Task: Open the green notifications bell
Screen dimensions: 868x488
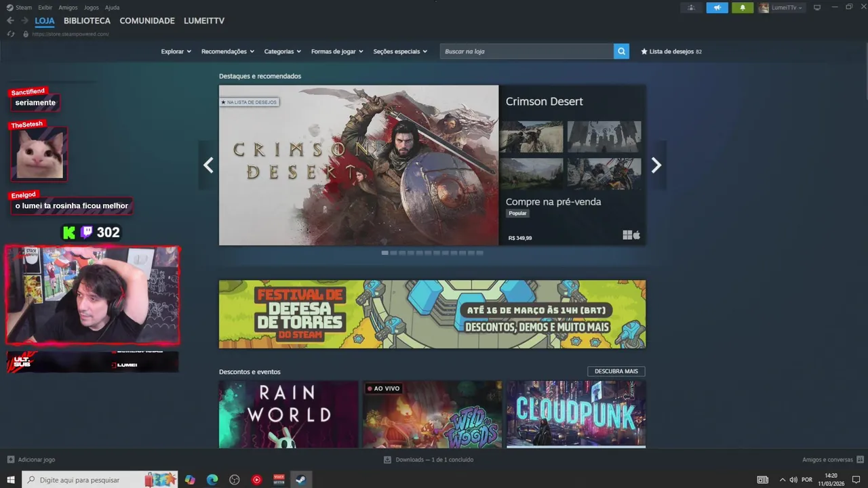Action: 743,7
